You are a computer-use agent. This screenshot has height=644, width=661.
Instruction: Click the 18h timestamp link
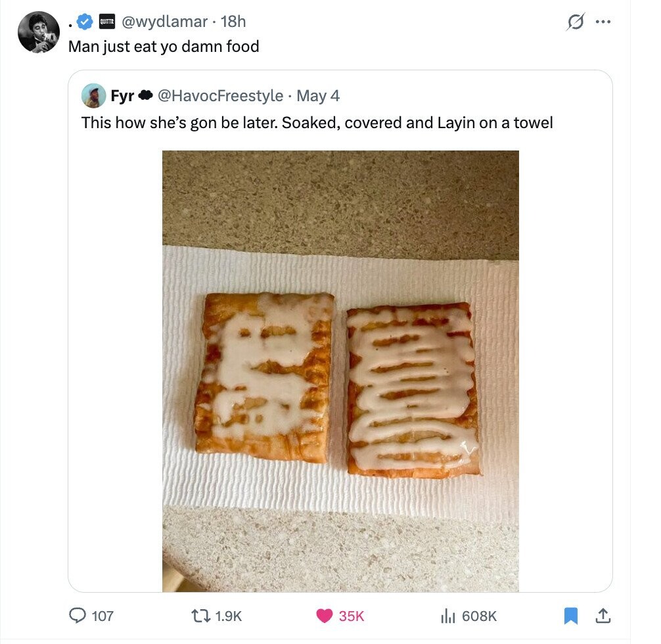(x=233, y=22)
